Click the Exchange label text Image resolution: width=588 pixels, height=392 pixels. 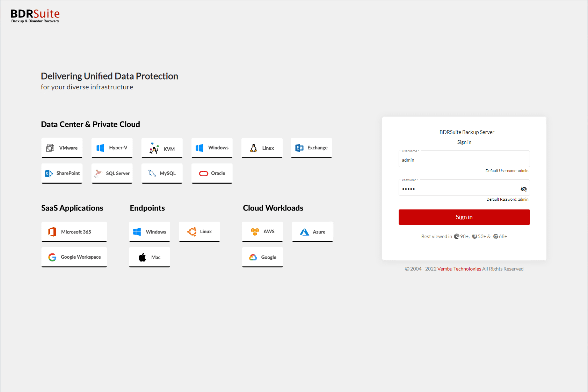318,148
